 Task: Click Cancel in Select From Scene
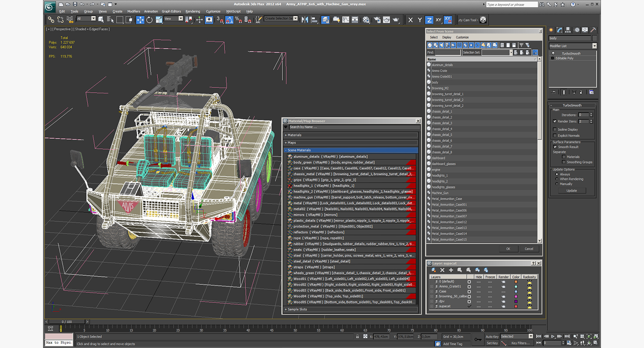[529, 249]
